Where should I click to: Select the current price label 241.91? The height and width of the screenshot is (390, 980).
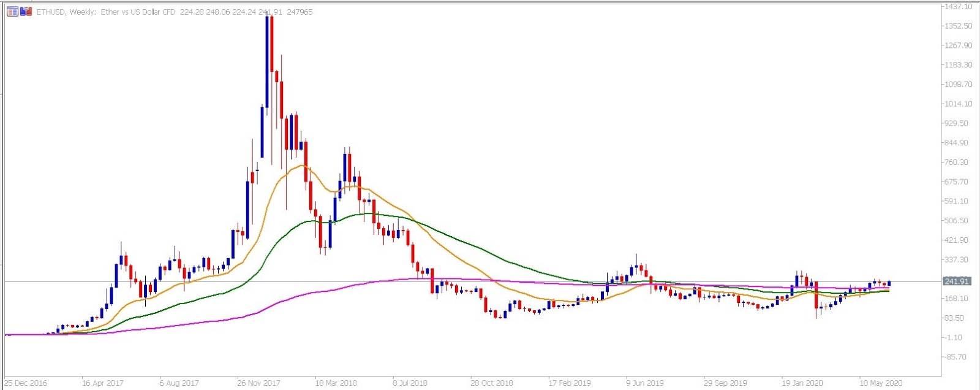957,281
